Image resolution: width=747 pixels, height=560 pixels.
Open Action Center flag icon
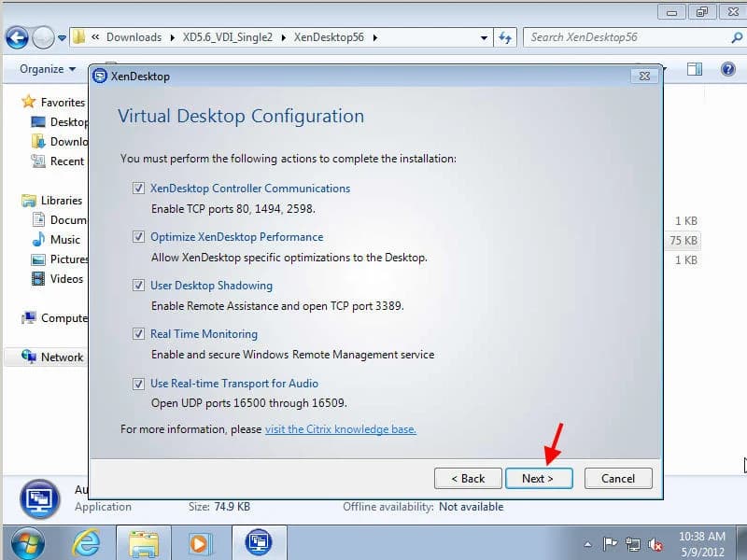click(610, 543)
